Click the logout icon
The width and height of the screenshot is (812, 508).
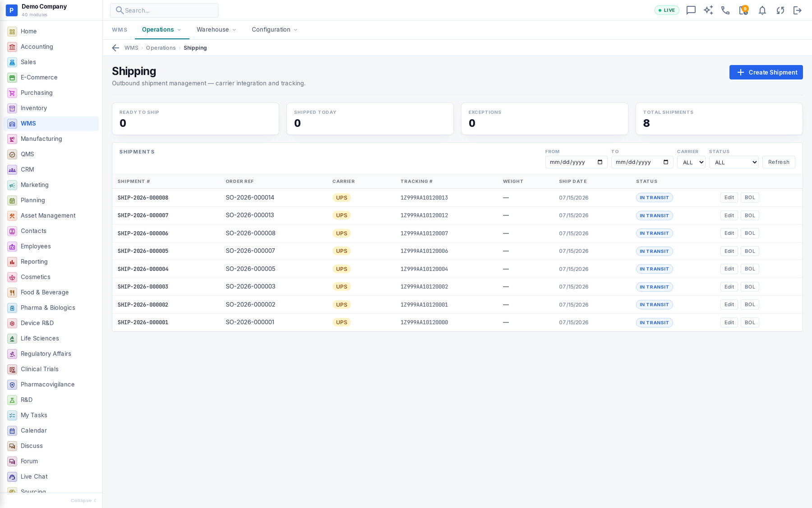(798, 10)
